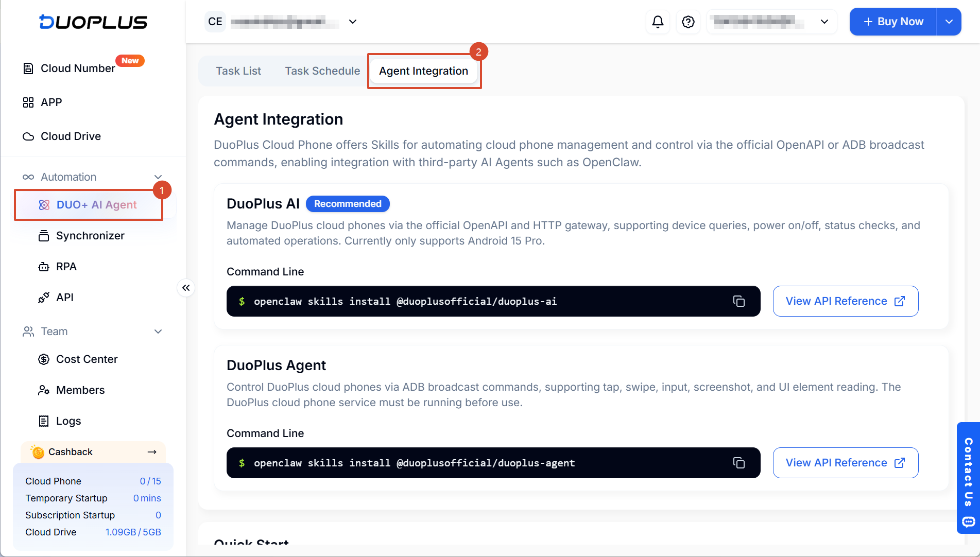Click the API plug icon
Image resolution: width=980 pixels, height=557 pixels.
click(x=44, y=298)
